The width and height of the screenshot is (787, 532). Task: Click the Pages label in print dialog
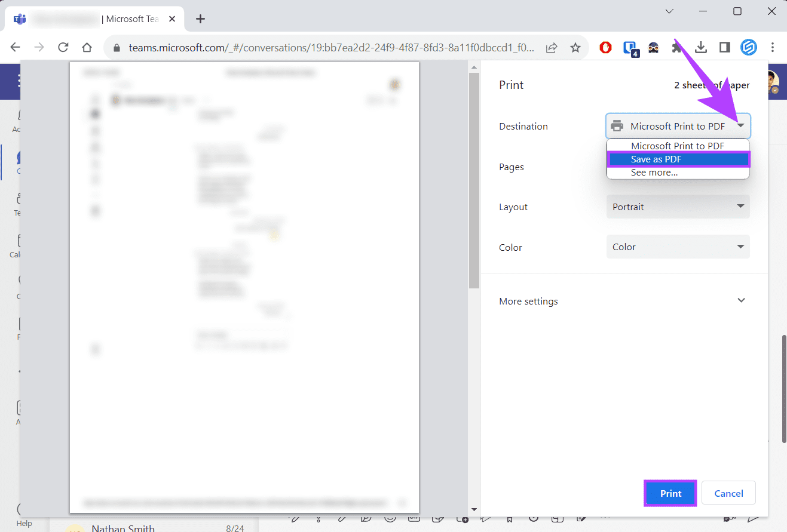512,167
